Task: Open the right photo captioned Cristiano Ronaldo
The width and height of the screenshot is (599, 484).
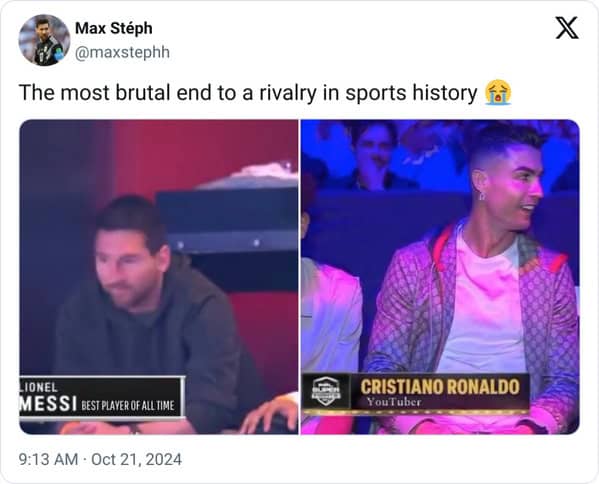Action: [x=440, y=277]
